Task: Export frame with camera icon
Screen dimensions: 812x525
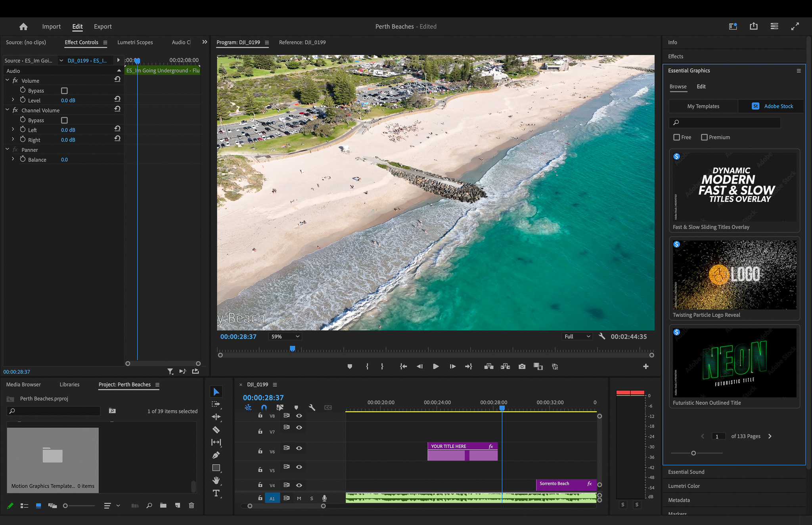Action: pyautogui.click(x=522, y=367)
